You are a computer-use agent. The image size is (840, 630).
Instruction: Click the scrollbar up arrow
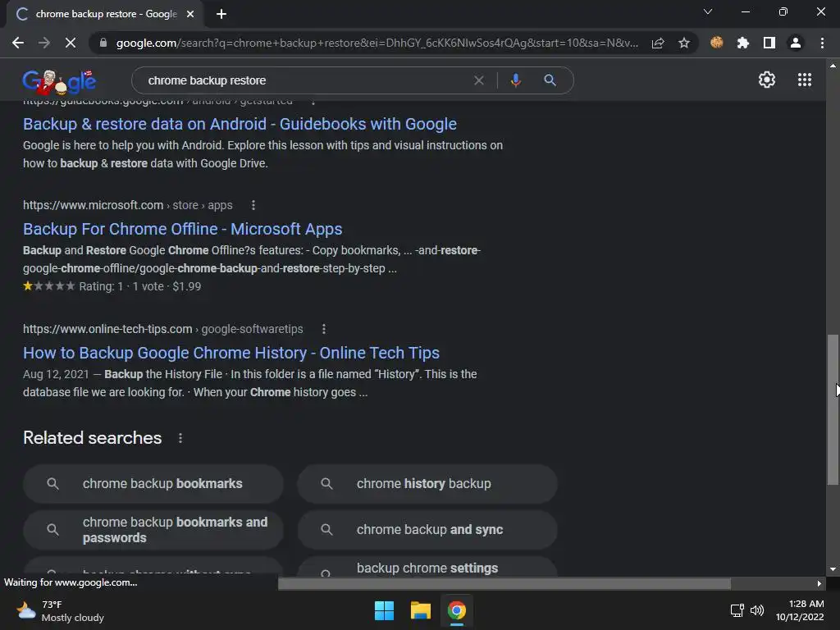coord(833,66)
